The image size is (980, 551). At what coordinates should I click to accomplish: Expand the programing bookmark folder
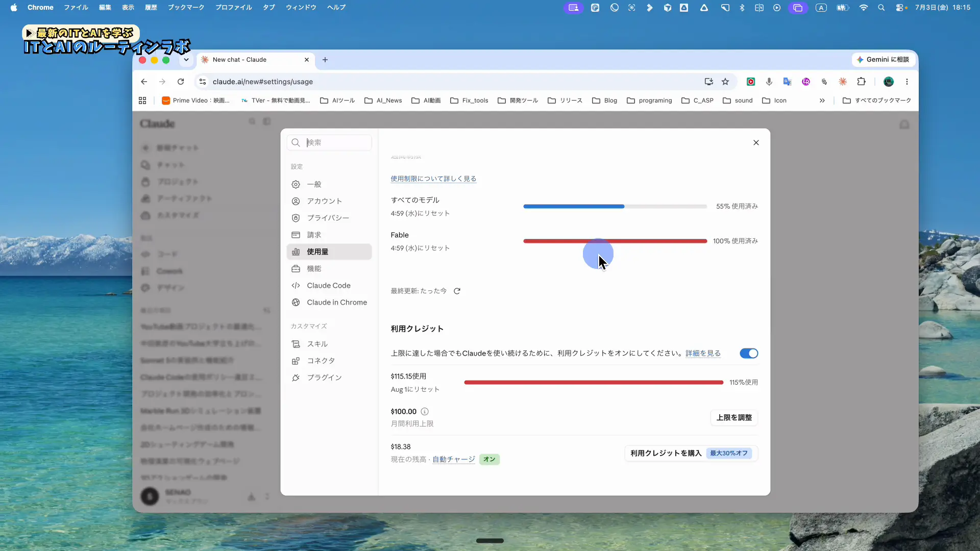[649, 101]
